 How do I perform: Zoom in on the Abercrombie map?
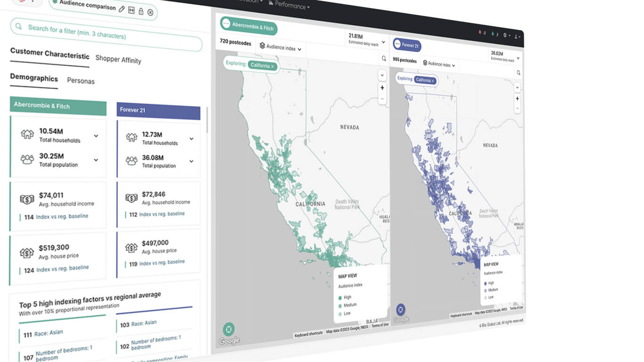tap(382, 88)
